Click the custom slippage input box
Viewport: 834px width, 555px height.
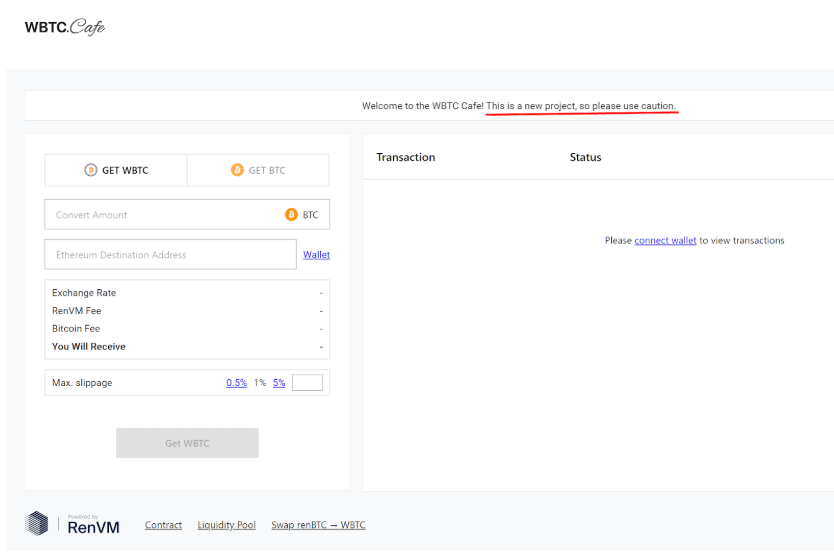click(307, 383)
